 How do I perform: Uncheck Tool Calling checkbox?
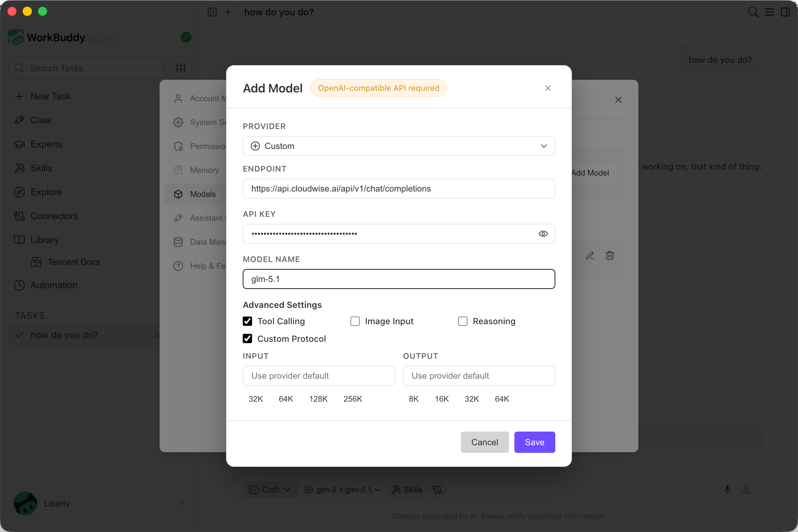247,321
